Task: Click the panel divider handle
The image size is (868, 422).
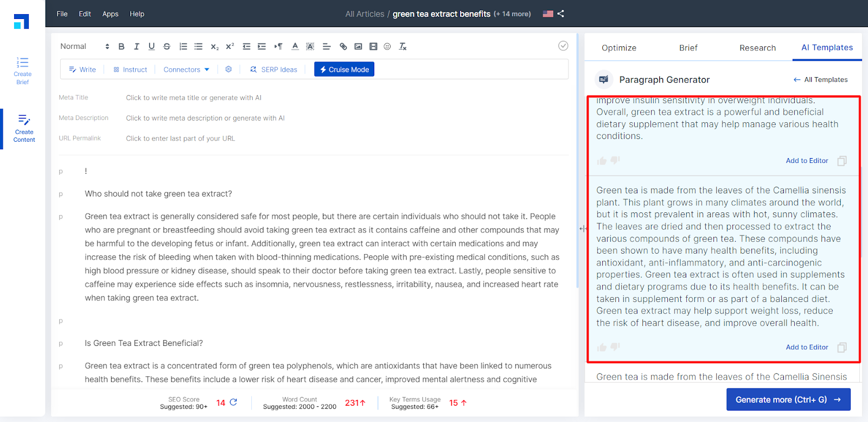Action: [583, 229]
